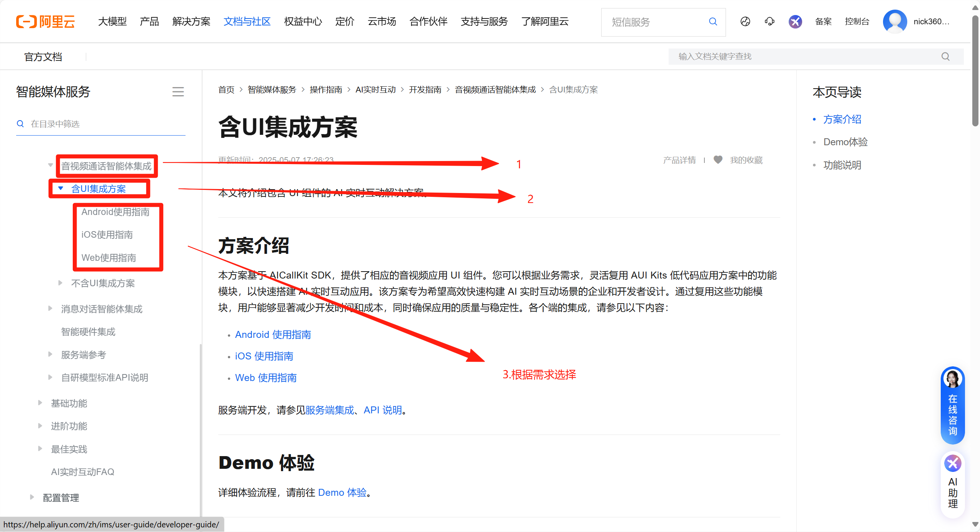980x532 pixels.
Task: Open the 在线咨询 floating chat widget
Action: [953, 405]
